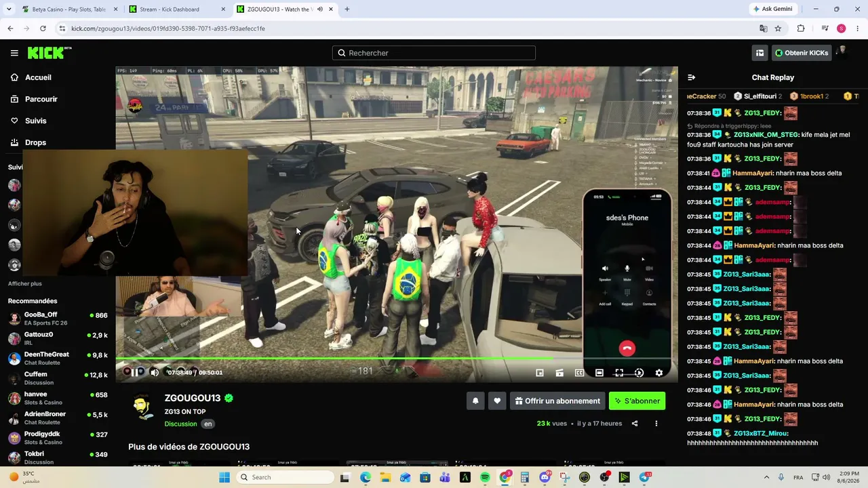Screen dimensions: 868x488
Task: Click the address bar URL
Action: pos(168,28)
